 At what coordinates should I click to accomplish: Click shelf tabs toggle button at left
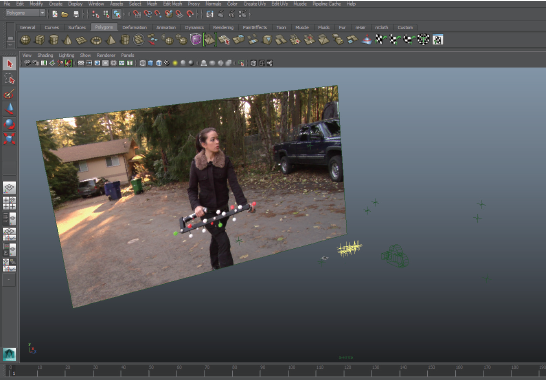10,38
